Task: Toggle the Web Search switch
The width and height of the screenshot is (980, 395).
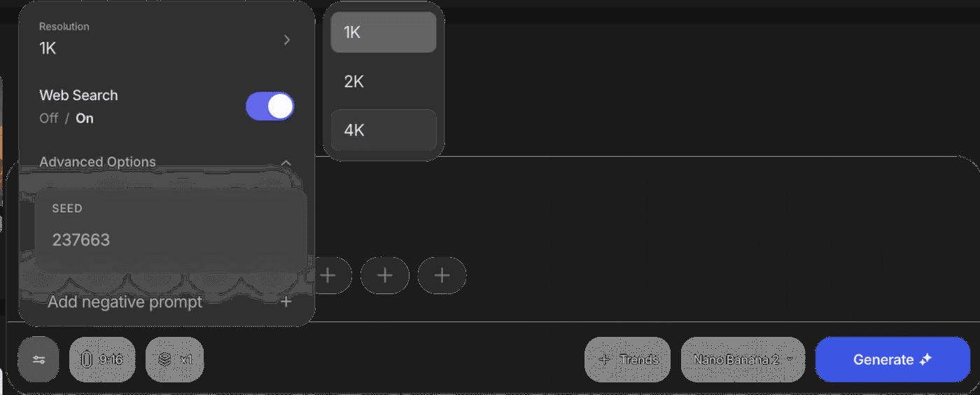Action: pyautogui.click(x=269, y=106)
